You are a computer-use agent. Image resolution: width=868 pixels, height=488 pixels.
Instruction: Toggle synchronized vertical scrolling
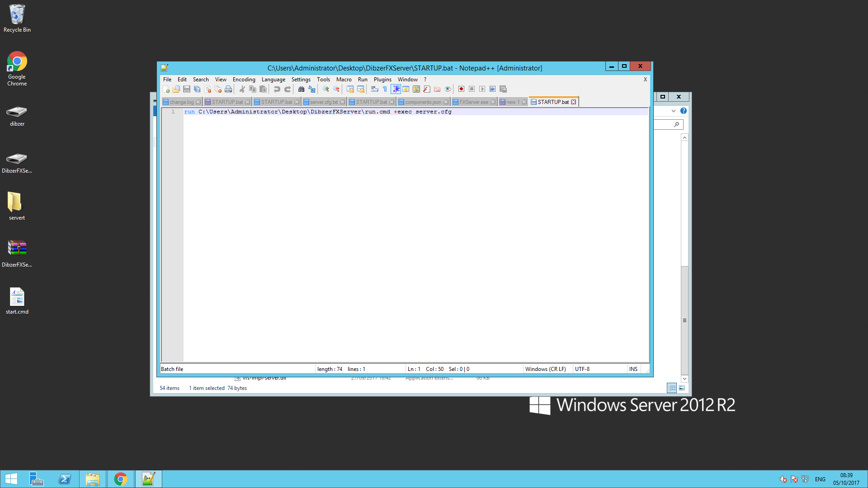click(350, 89)
